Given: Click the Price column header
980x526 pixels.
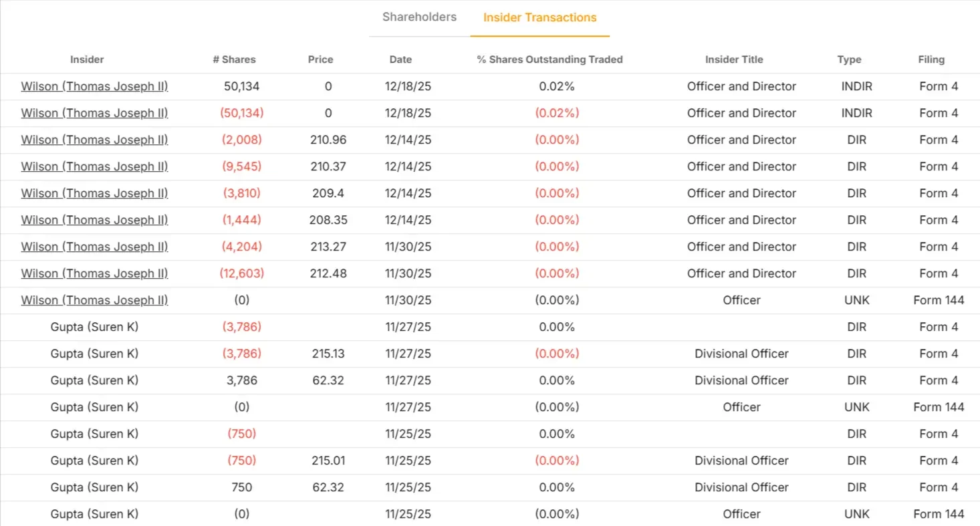Looking at the screenshot, I should (x=320, y=59).
